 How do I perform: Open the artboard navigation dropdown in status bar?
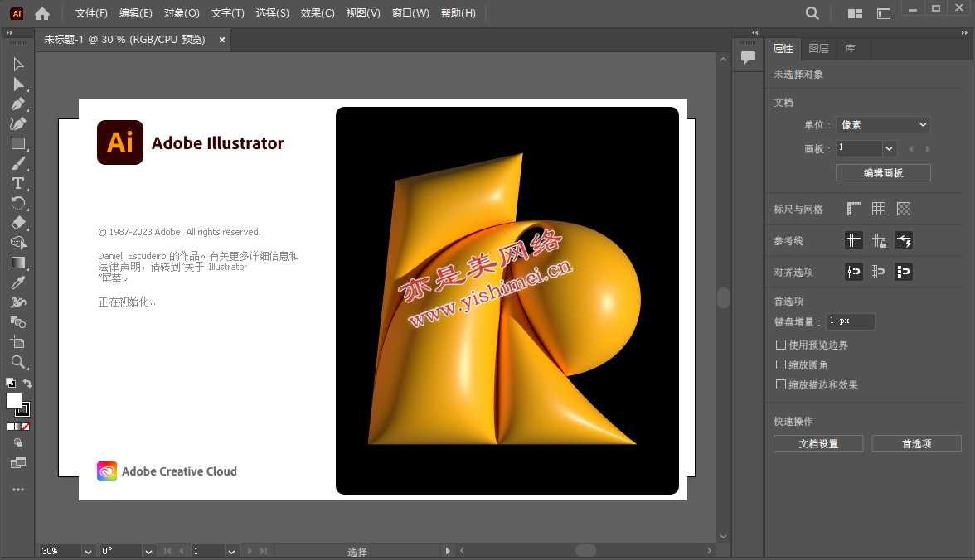pos(231,551)
